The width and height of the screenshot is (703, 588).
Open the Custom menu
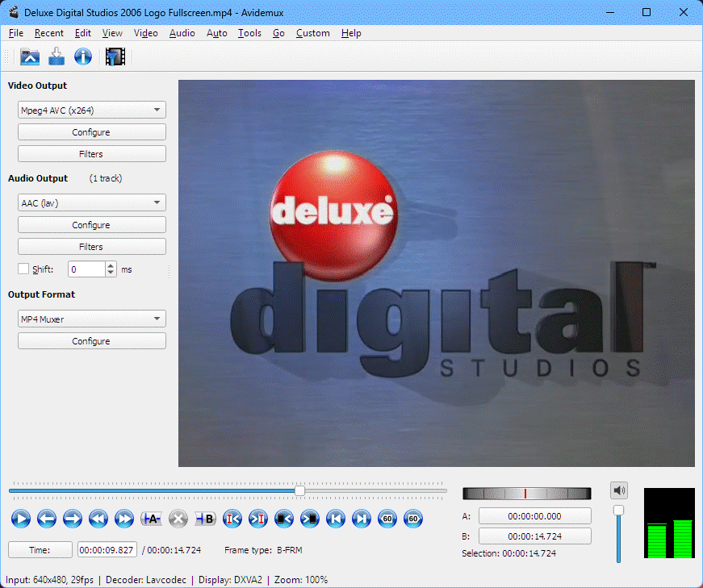[313, 33]
